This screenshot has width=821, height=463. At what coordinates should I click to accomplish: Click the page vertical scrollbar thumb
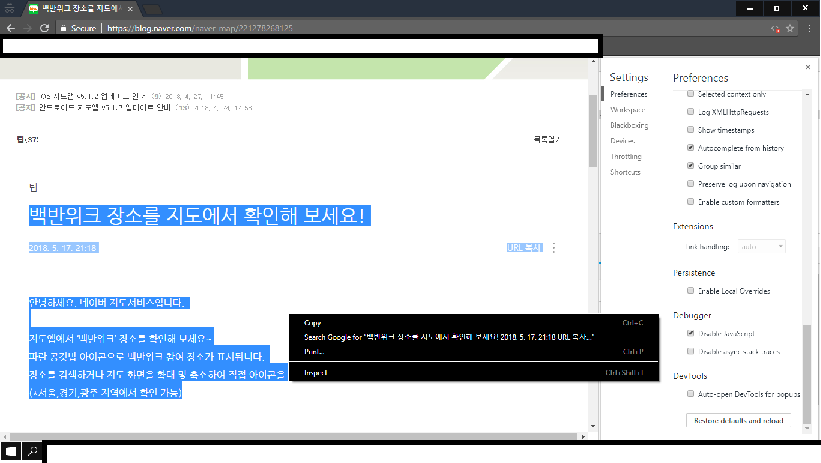(x=593, y=131)
